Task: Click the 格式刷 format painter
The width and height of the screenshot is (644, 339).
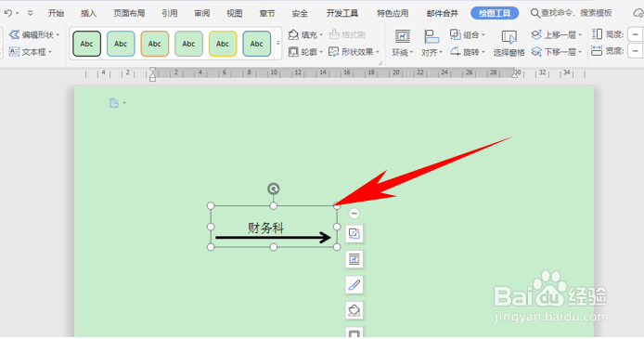Action: (347, 35)
